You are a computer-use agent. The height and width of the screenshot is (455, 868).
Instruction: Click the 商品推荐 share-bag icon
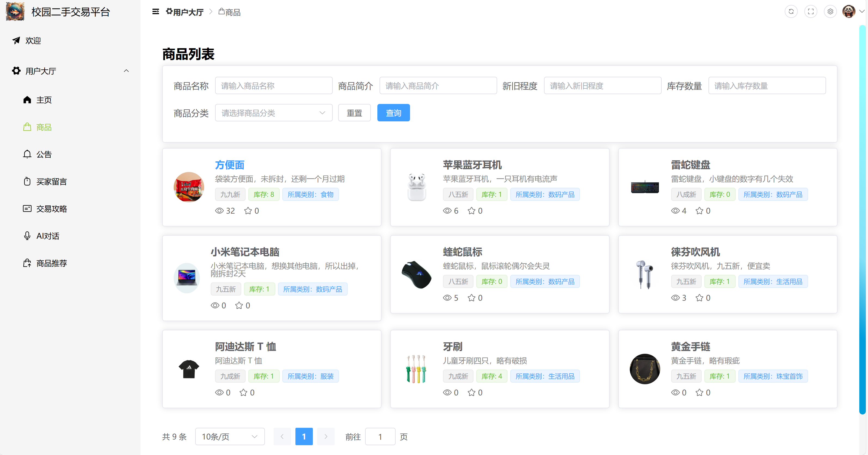coord(27,263)
